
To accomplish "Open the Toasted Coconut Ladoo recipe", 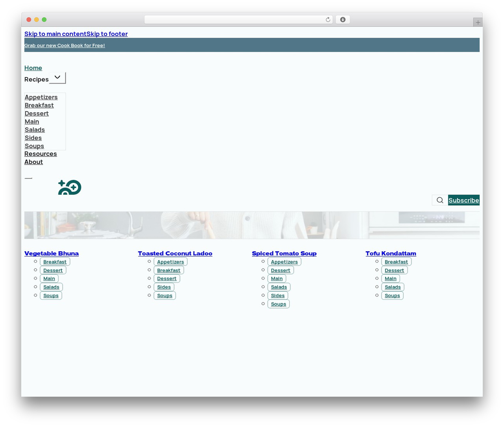I will (x=175, y=253).
